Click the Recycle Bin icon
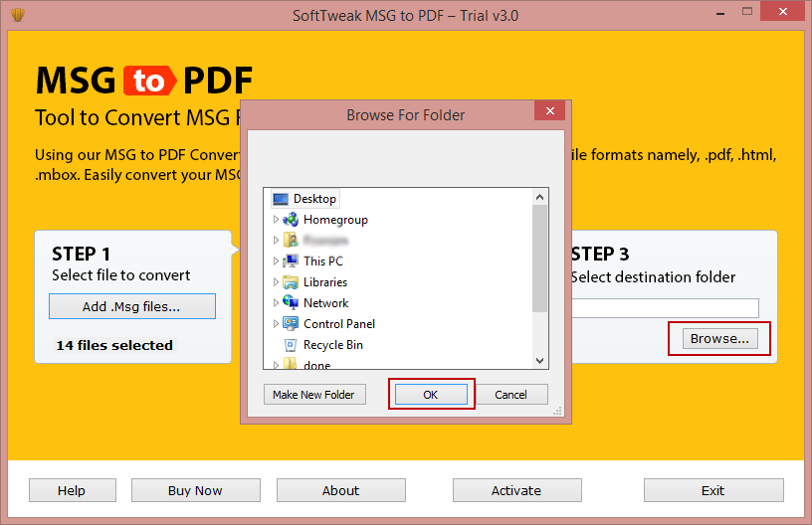The height and width of the screenshot is (525, 812). coord(291,345)
